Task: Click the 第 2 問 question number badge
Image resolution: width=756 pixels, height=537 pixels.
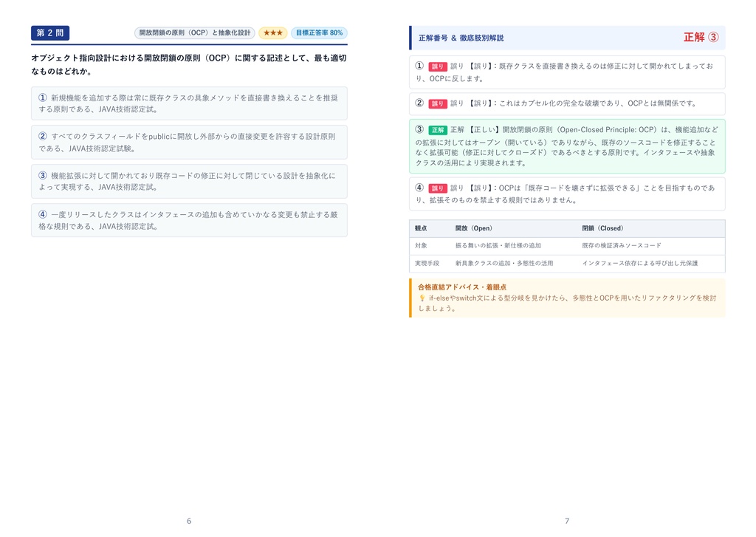Action: click(x=50, y=33)
